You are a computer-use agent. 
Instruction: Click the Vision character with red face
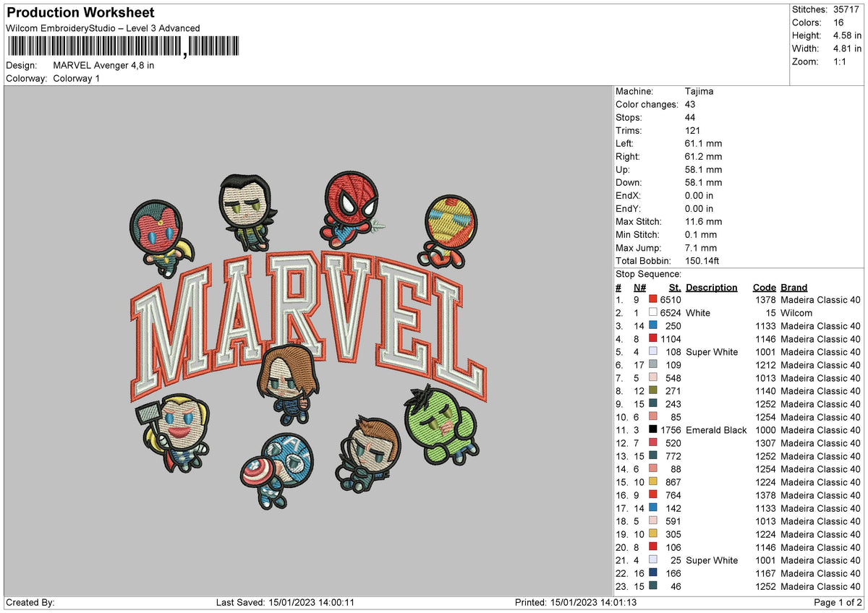pos(161,237)
